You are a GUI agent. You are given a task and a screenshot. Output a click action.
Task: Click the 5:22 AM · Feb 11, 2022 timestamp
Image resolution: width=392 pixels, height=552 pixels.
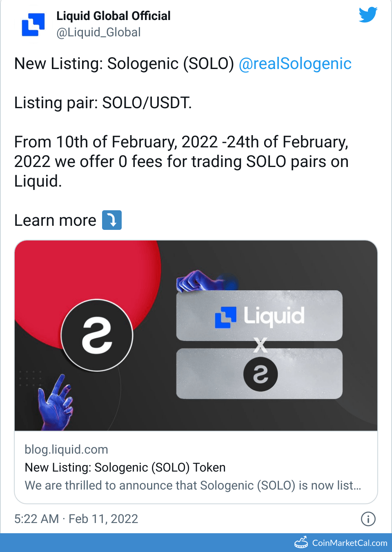(x=76, y=519)
